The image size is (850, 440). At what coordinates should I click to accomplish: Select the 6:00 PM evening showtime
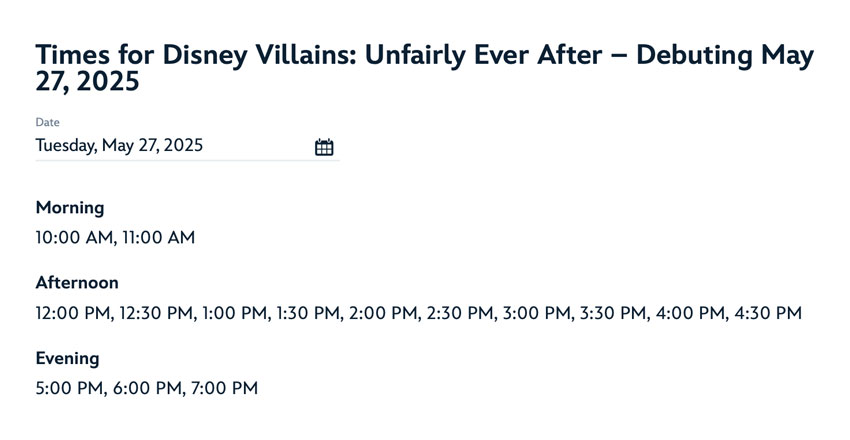[x=145, y=388]
